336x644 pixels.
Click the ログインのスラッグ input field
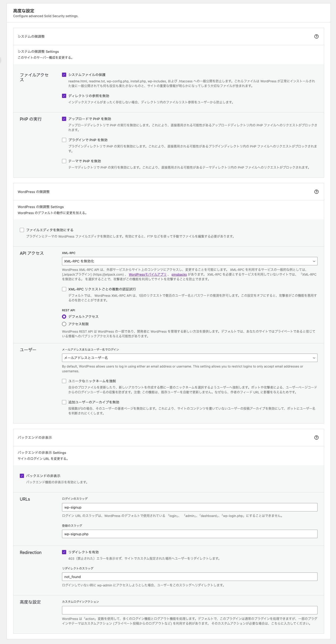[189, 507]
